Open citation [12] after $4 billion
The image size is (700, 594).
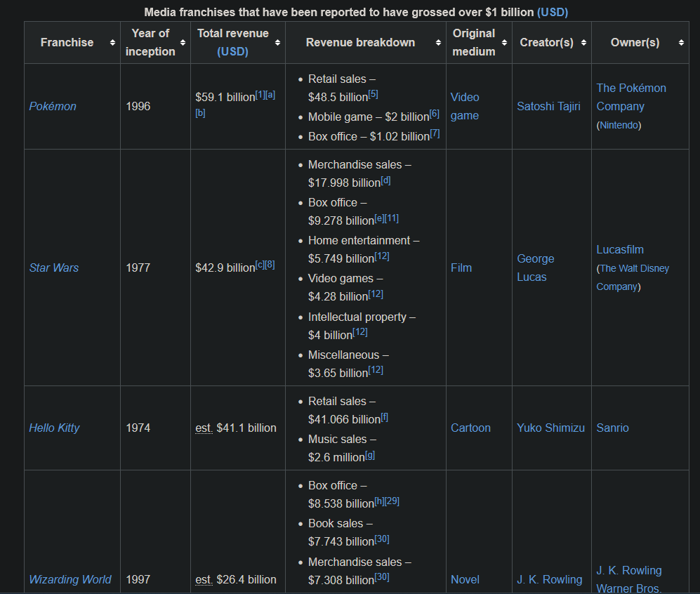(359, 333)
